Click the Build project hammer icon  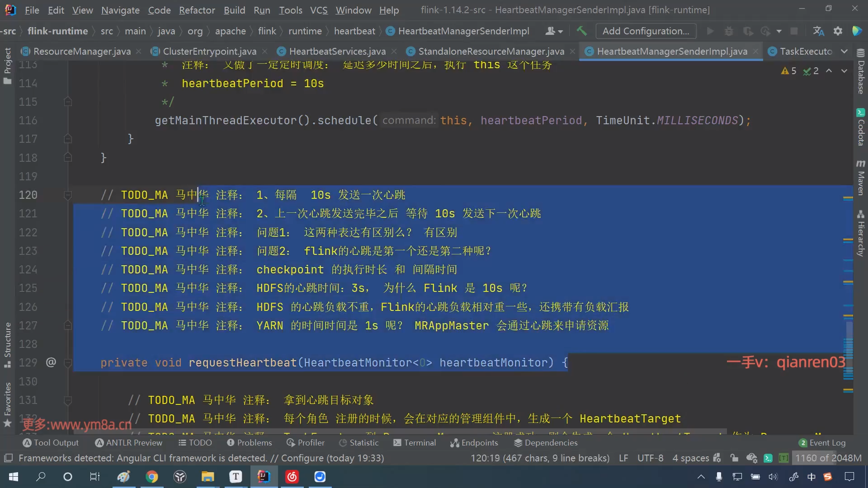(x=581, y=31)
